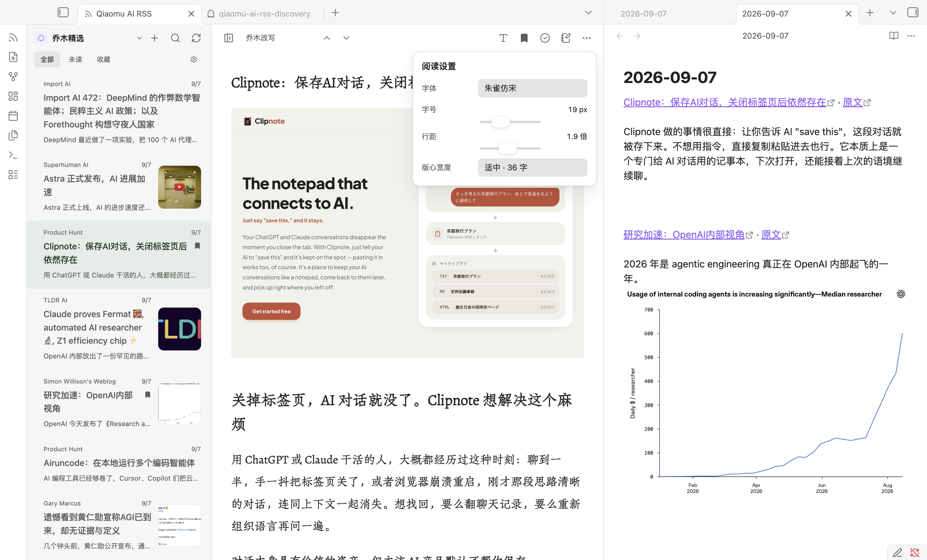Open the 字体 font dropdown 朱雀仿宋
927x560 pixels.
tap(532, 88)
